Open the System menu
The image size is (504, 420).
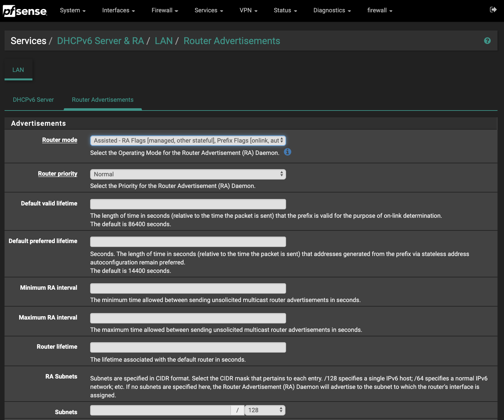click(73, 10)
